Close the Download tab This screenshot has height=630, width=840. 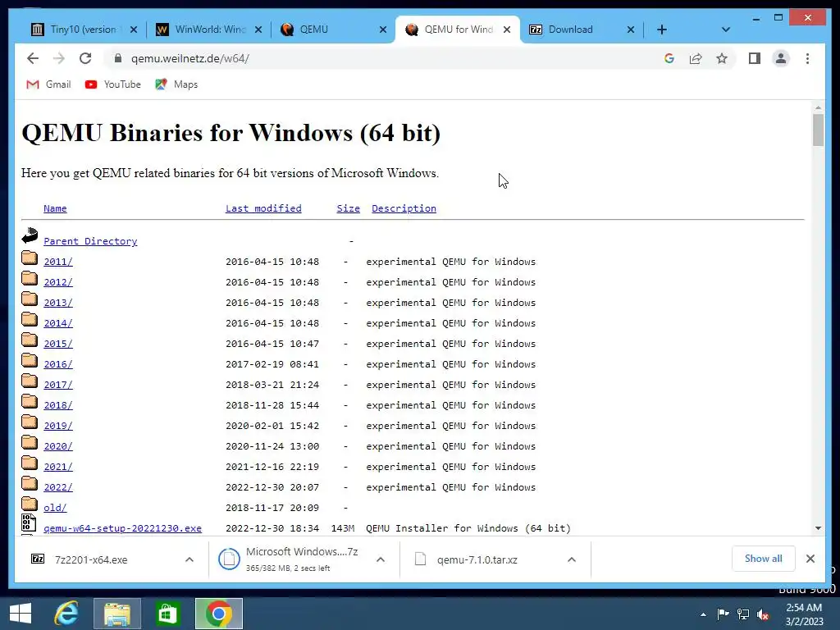[x=631, y=30]
